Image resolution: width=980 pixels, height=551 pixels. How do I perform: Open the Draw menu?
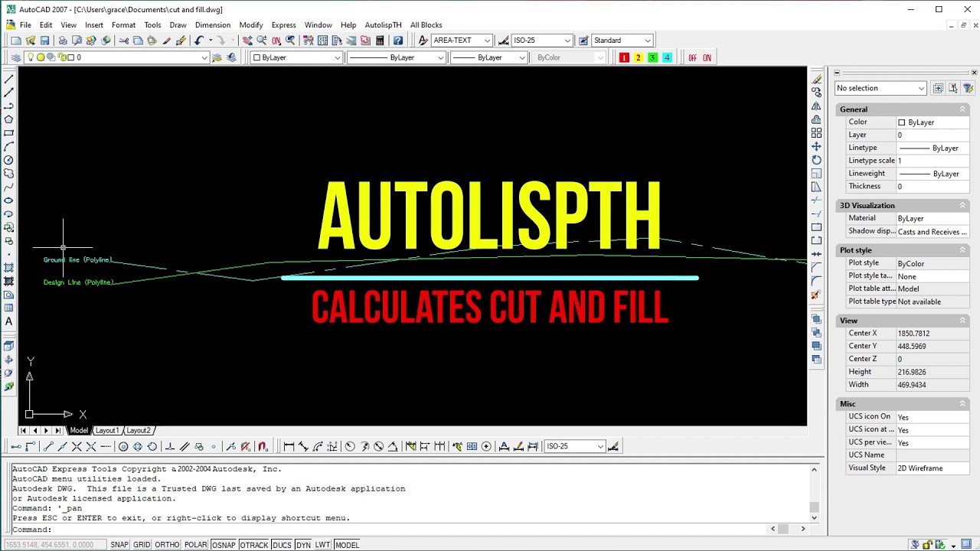tap(178, 24)
